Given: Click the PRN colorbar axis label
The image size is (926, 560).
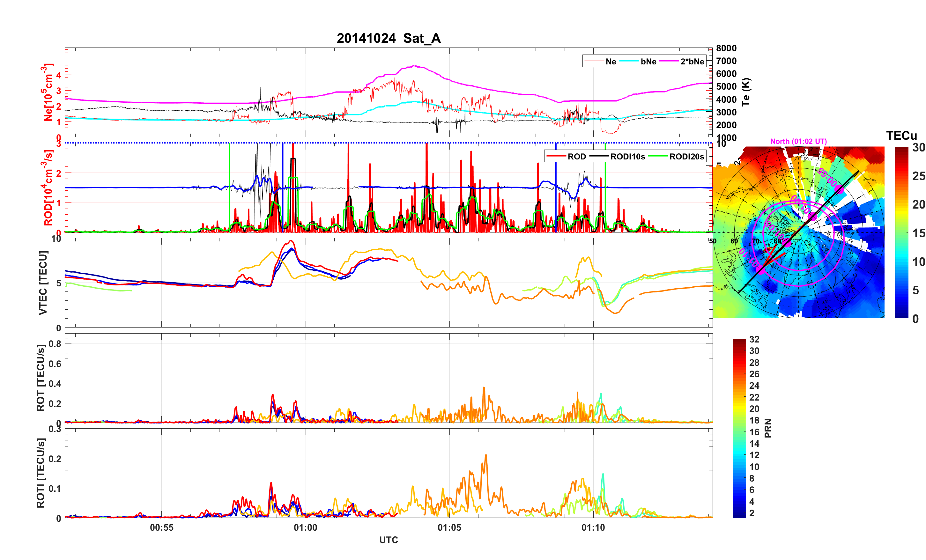Looking at the screenshot, I should click(768, 429).
